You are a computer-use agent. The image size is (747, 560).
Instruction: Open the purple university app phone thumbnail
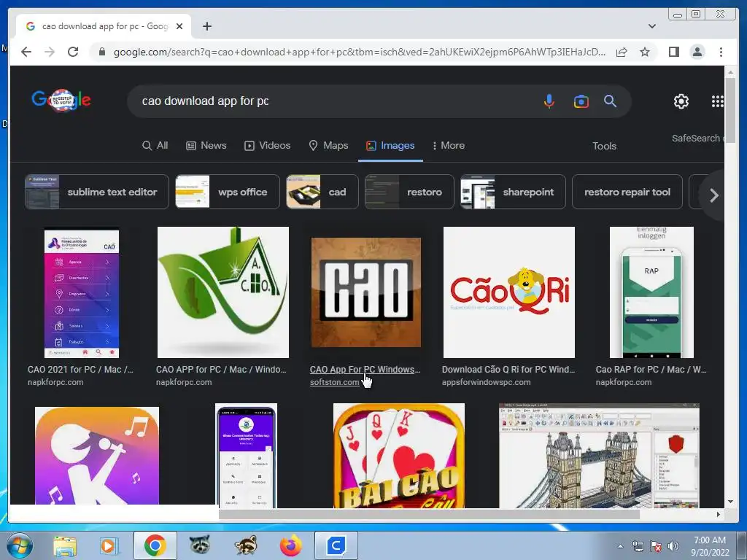[246, 456]
